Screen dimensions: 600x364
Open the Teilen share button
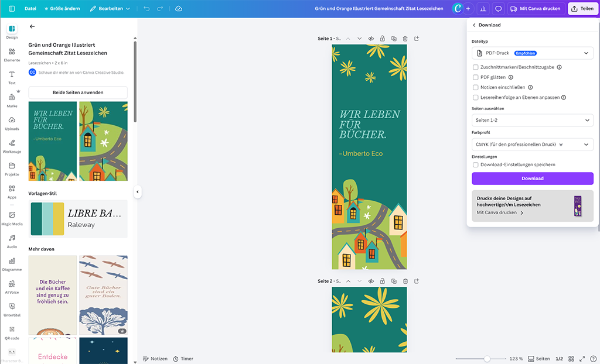coord(583,8)
